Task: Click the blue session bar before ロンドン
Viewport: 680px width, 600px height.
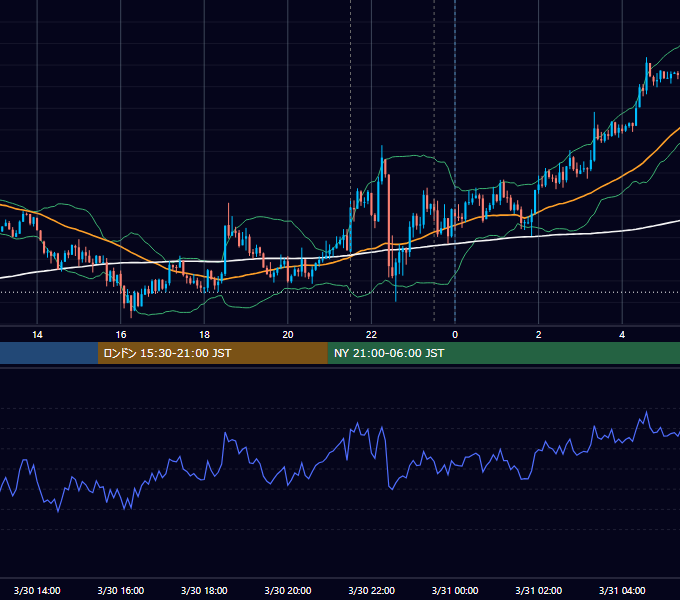Action: pyautogui.click(x=49, y=353)
